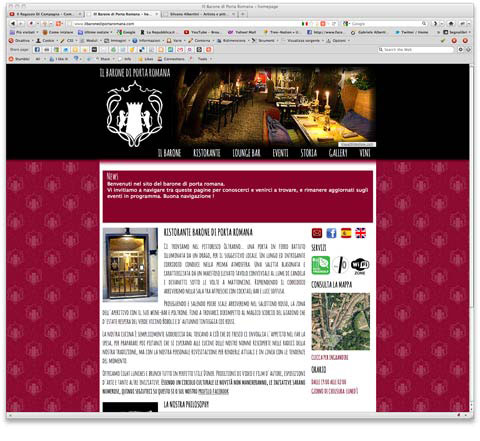This screenshot has width=480, height=441.
Task: Switch to the Il Ragazzo Di Campagna tab
Action: tap(46, 14)
